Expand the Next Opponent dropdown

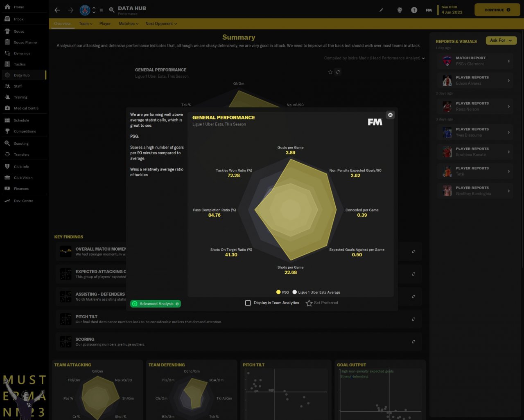pos(161,24)
